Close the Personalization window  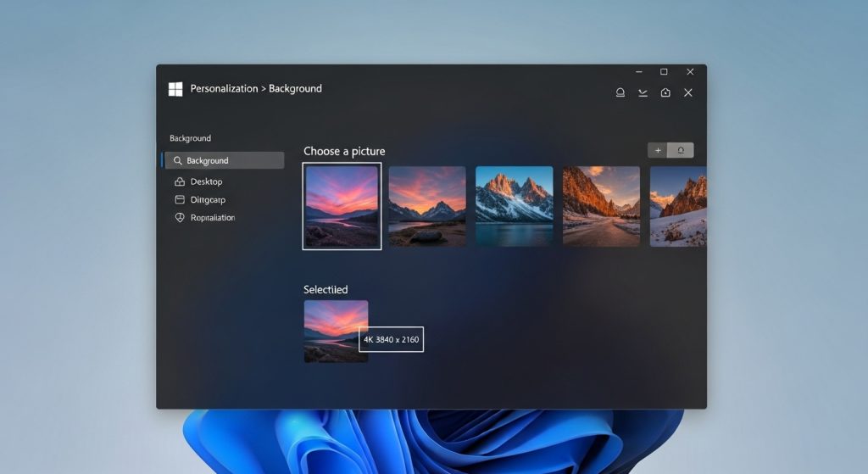tap(690, 71)
